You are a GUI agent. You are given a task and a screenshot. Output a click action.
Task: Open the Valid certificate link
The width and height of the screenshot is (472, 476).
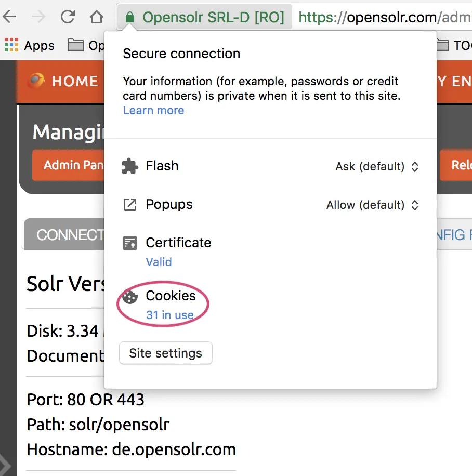(159, 262)
